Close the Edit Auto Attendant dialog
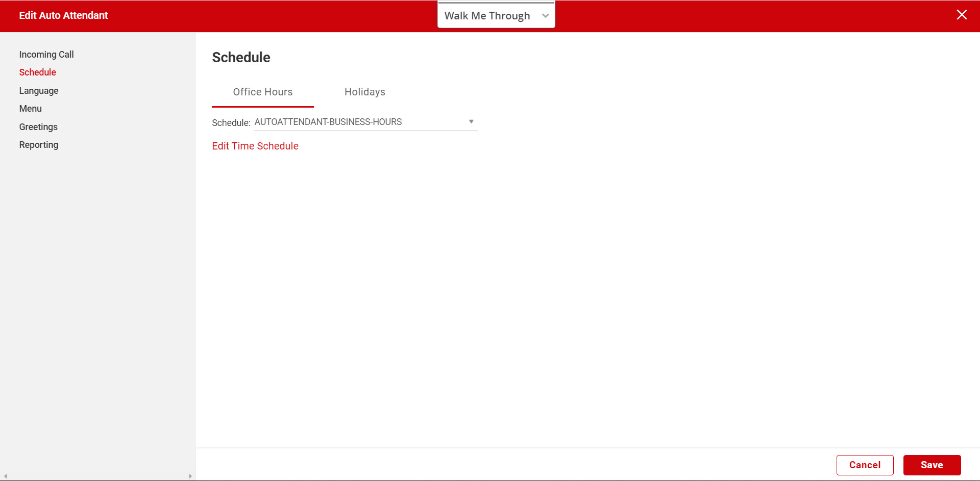The image size is (980, 481). tap(962, 15)
